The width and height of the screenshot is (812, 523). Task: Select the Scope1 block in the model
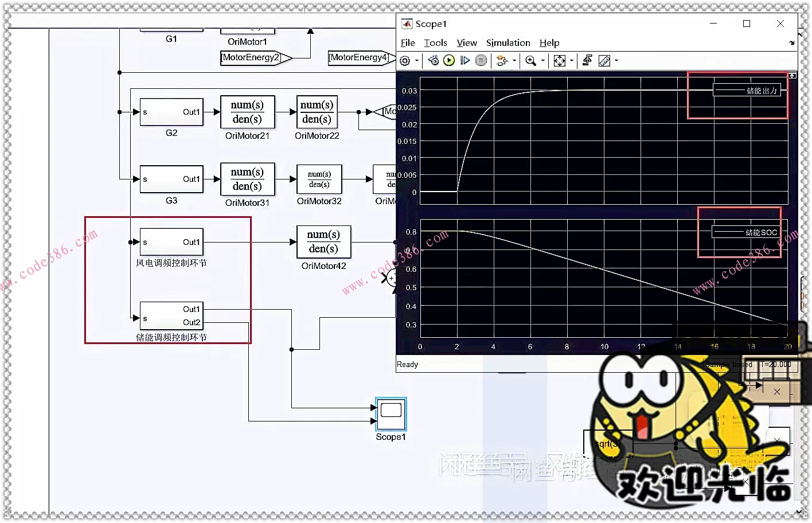pos(391,414)
